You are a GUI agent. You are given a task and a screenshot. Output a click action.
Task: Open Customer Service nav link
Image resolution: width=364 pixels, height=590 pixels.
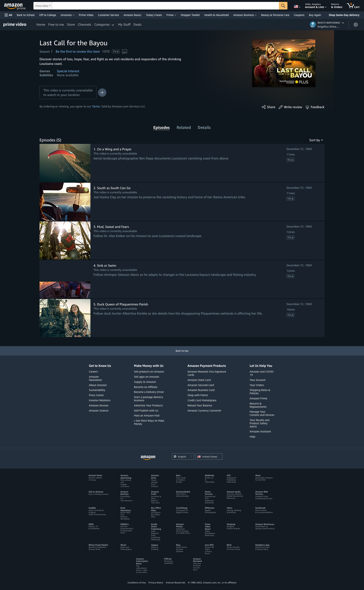[x=108, y=15]
